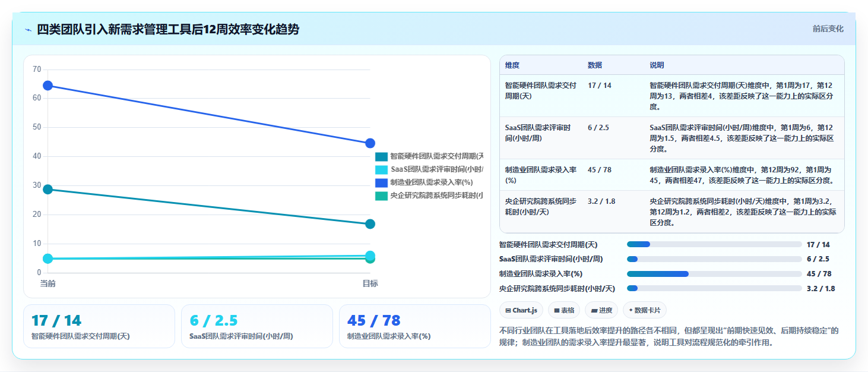868x372 pixels.
Task: Select the 表格 tag chip
Action: click(x=564, y=310)
